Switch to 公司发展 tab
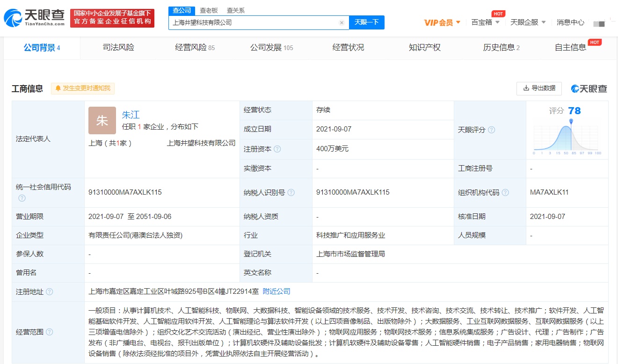This screenshot has width=618, height=364. tap(271, 47)
